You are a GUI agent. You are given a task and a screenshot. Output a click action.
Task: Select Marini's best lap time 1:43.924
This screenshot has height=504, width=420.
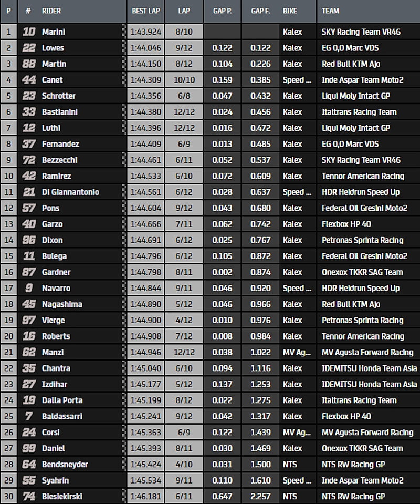pos(145,32)
